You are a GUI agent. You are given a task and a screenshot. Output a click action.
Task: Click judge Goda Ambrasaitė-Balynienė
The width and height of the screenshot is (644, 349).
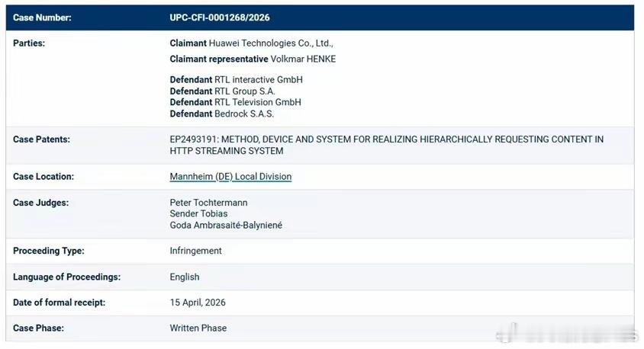[226, 225]
